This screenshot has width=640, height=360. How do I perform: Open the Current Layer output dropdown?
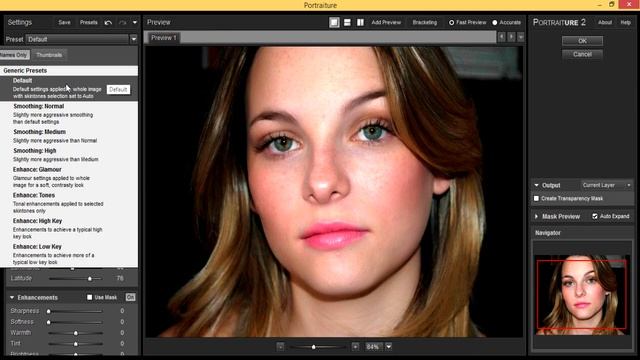click(x=607, y=185)
